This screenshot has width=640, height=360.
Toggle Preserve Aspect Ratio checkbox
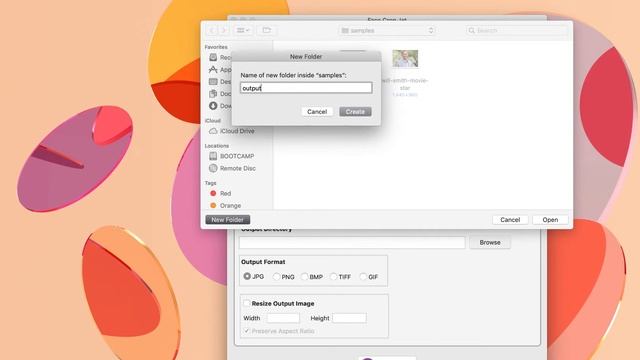(x=247, y=331)
